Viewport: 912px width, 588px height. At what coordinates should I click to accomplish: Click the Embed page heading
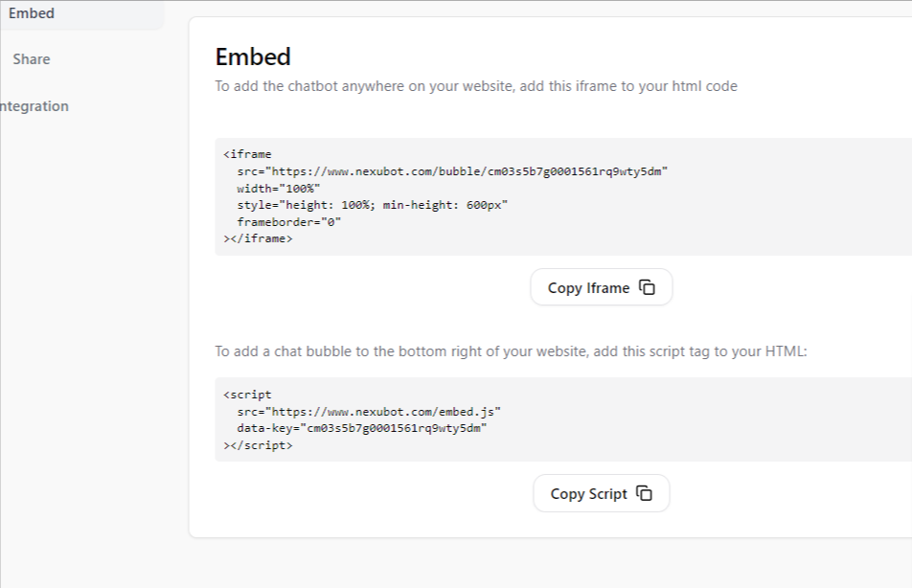pyautogui.click(x=253, y=57)
